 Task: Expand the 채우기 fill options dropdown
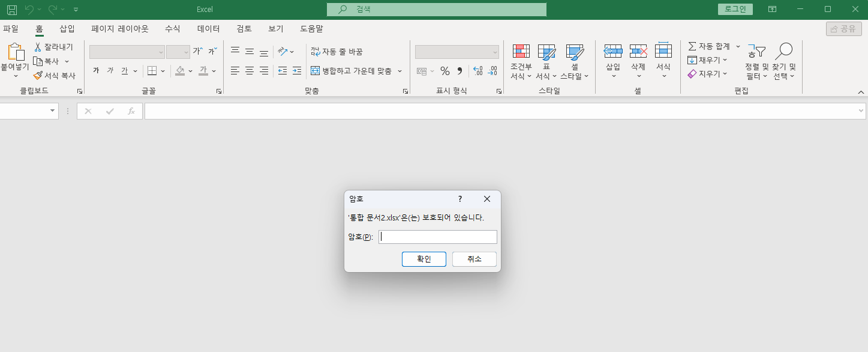tap(725, 59)
